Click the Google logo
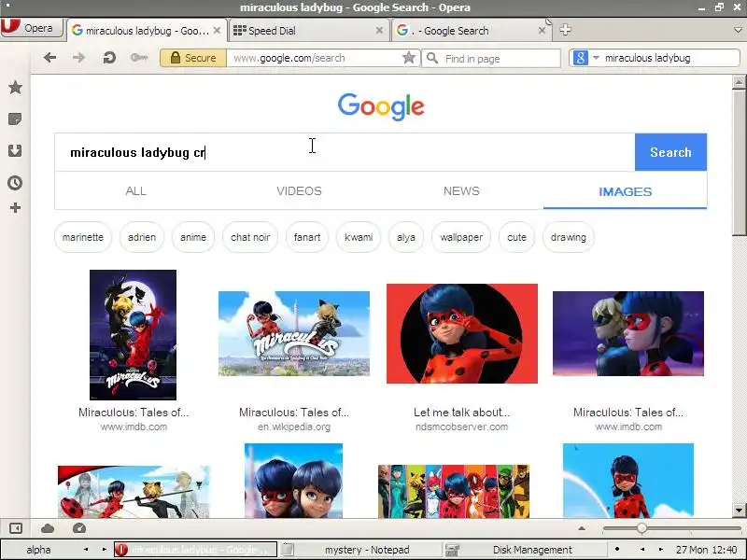This screenshot has height=560, width=747. [381, 106]
